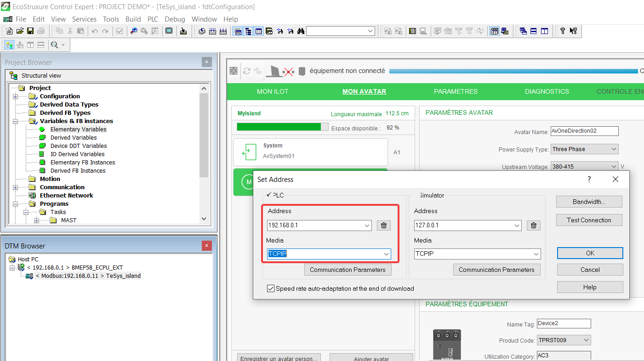Switch to the DIAGNOSTICS tab
Image resolution: width=644 pixels, height=361 pixels.
[x=547, y=91]
